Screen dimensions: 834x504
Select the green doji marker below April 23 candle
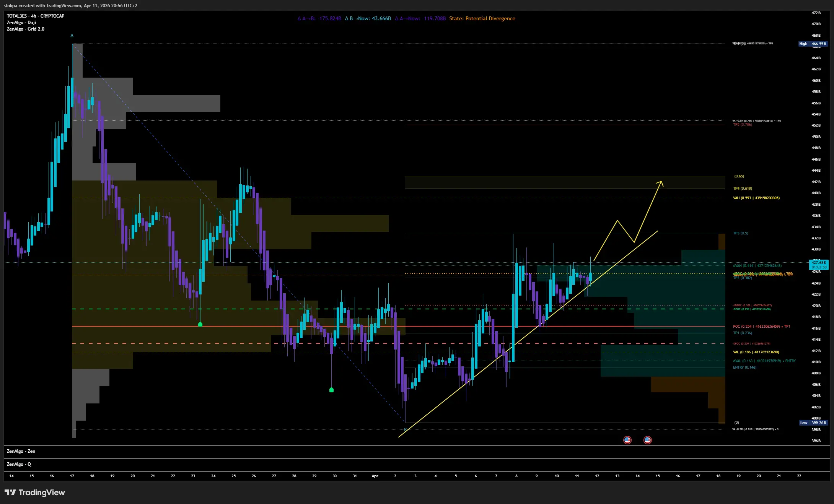pos(200,324)
